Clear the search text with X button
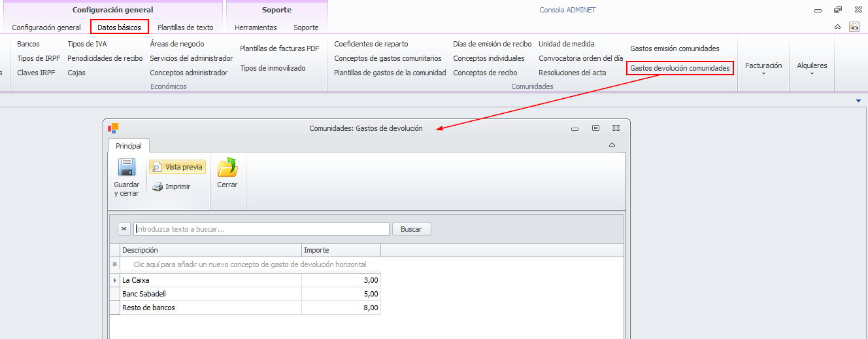 click(x=124, y=229)
